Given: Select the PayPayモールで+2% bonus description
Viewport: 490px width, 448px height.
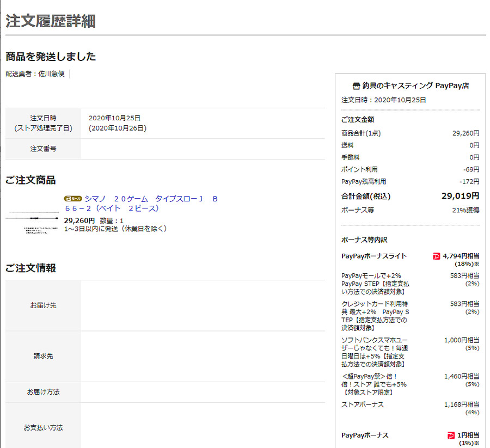Looking at the screenshot, I should 375,284.
